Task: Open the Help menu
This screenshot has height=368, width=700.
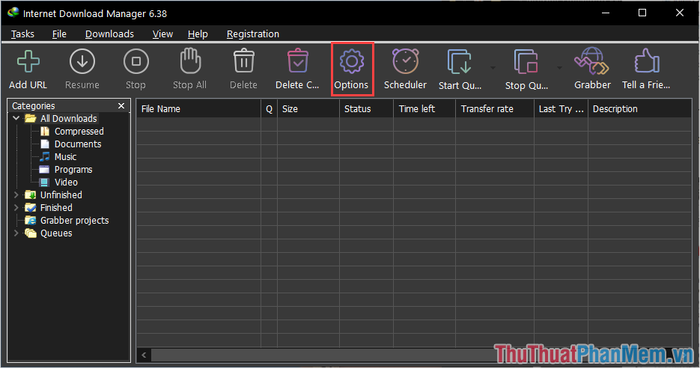Action: pyautogui.click(x=198, y=34)
